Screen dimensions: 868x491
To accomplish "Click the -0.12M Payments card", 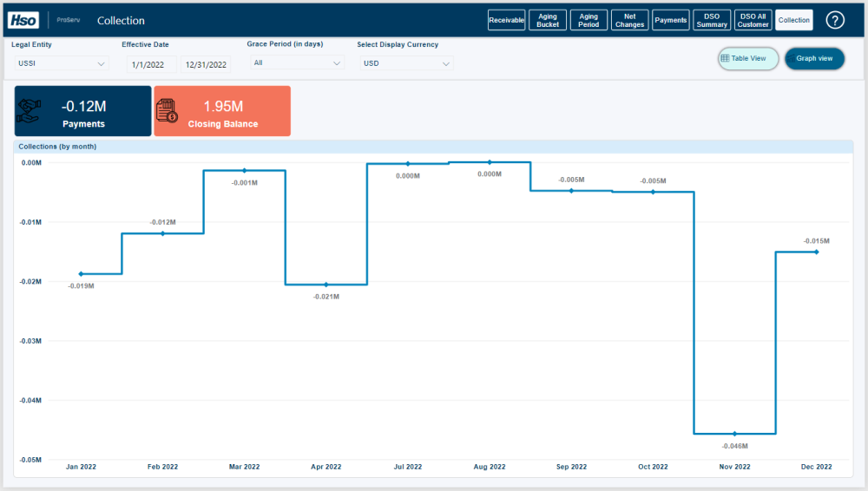I will click(x=83, y=111).
